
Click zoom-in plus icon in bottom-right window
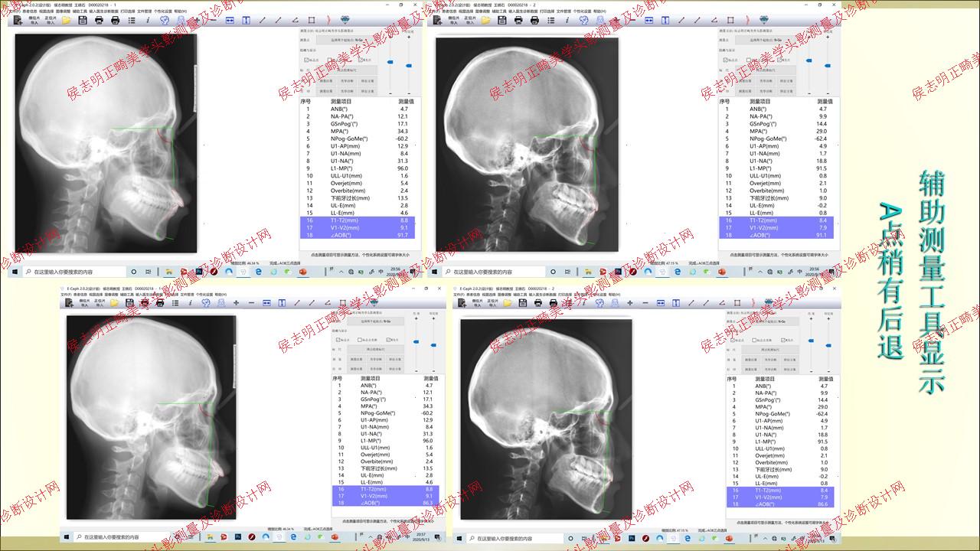click(630, 303)
